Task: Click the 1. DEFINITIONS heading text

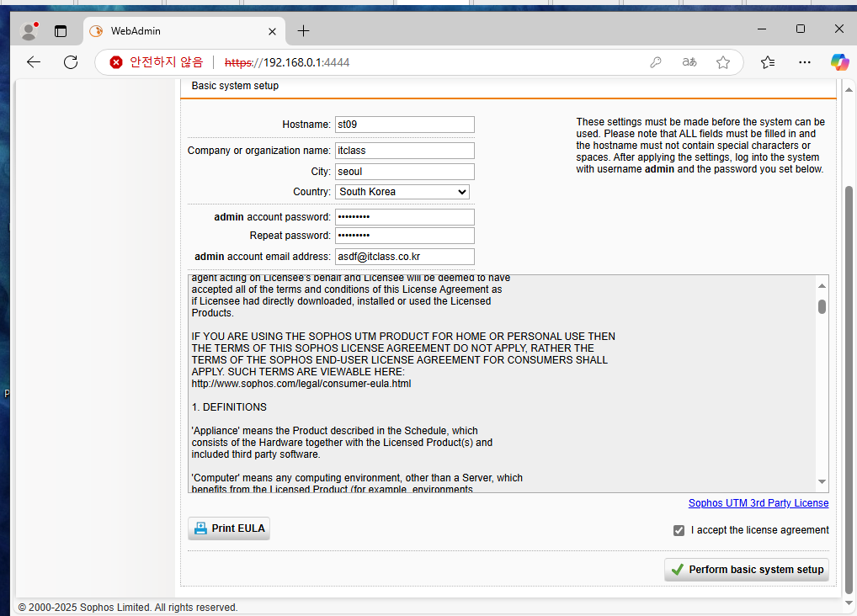Action: point(229,407)
